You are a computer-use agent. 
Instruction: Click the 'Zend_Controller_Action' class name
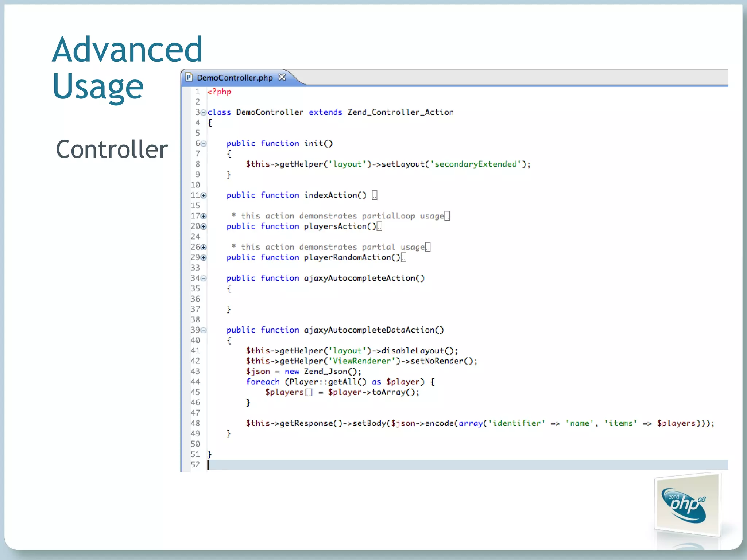(x=400, y=112)
